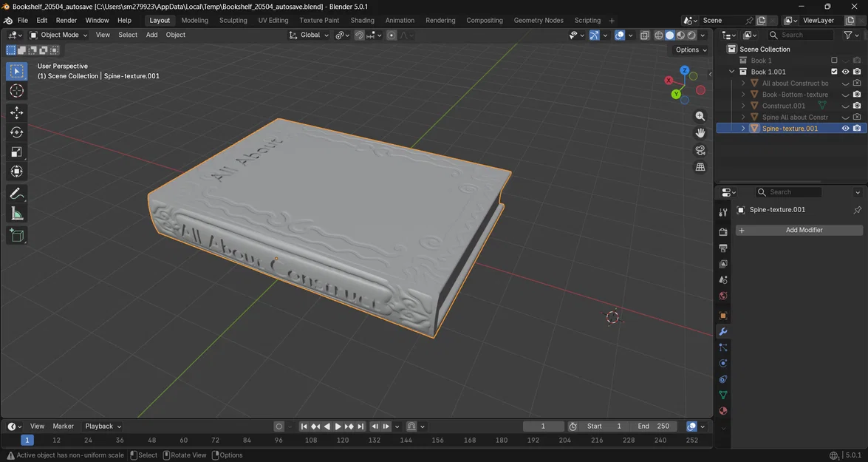
Task: Open the Rendering menu
Action: tap(440, 20)
